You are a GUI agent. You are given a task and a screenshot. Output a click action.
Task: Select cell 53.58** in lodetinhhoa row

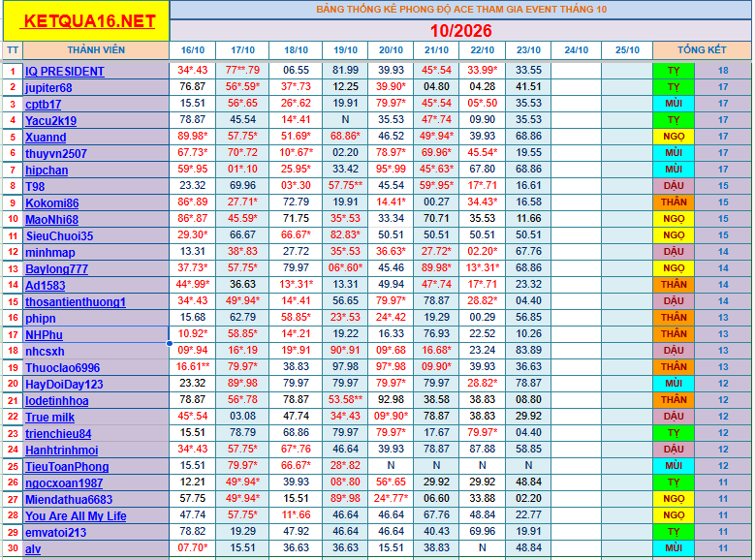click(345, 400)
